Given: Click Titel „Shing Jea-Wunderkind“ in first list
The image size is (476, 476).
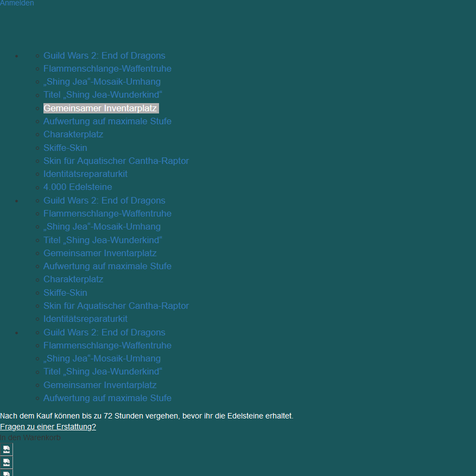Looking at the screenshot, I should point(103,95).
